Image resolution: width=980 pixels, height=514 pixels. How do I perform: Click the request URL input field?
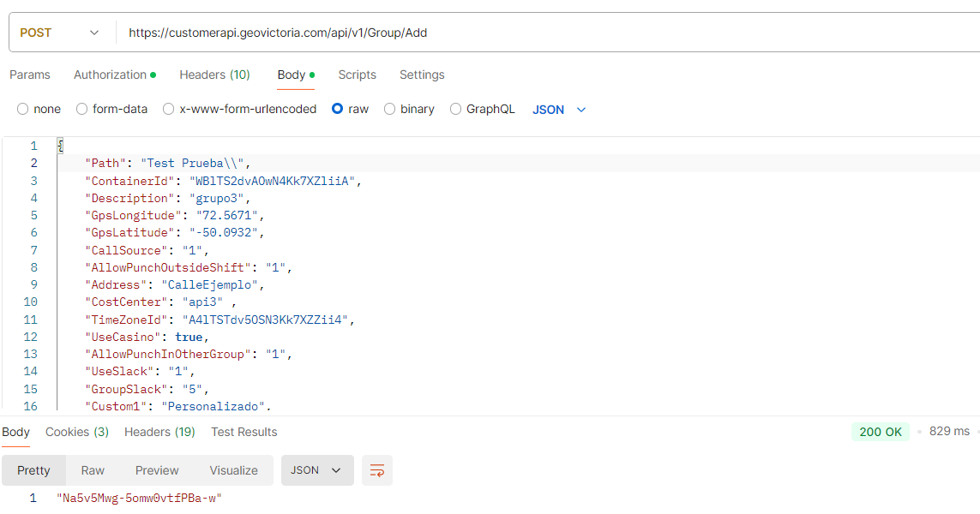point(549,33)
